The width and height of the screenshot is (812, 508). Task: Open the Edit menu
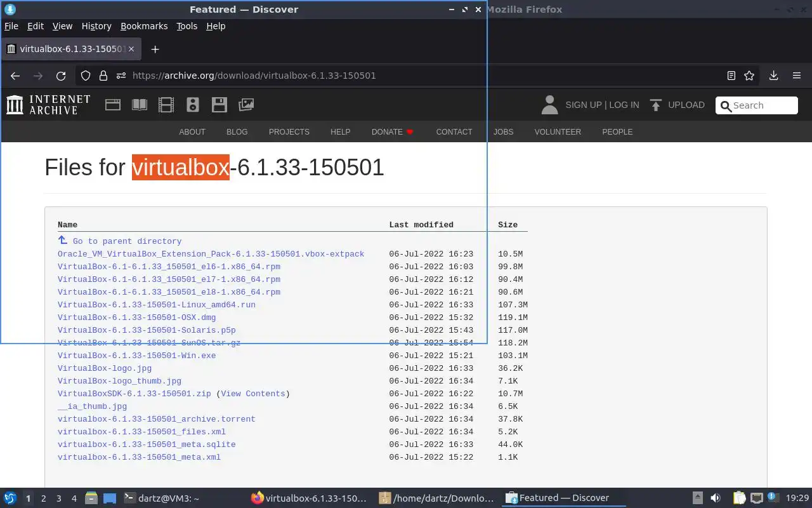tap(36, 26)
